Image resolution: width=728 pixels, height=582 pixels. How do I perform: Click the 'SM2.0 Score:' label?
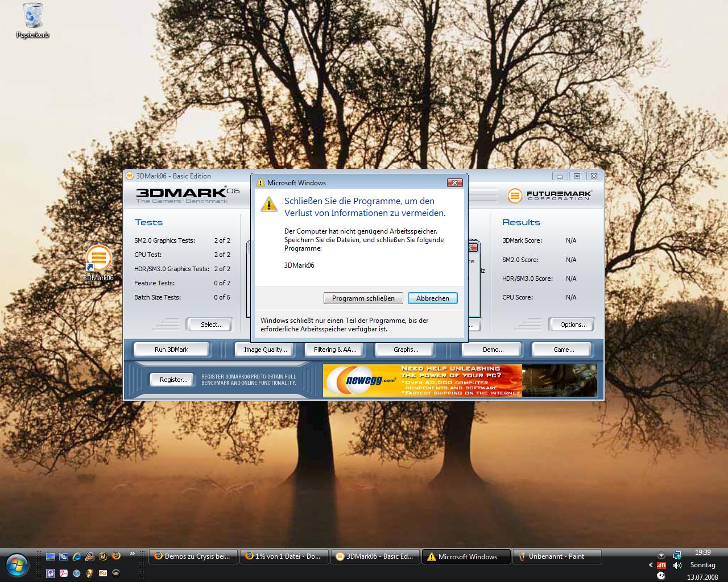coord(520,260)
